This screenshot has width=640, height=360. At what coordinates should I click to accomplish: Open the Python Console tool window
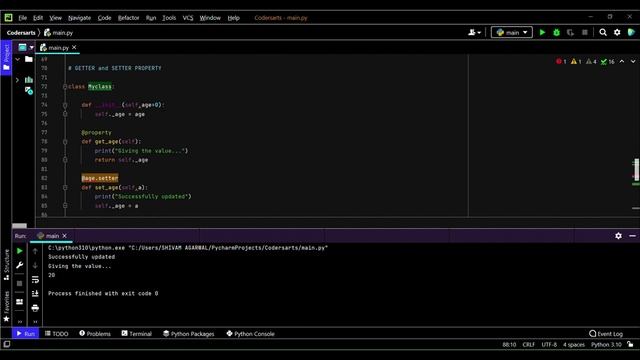(x=250, y=333)
